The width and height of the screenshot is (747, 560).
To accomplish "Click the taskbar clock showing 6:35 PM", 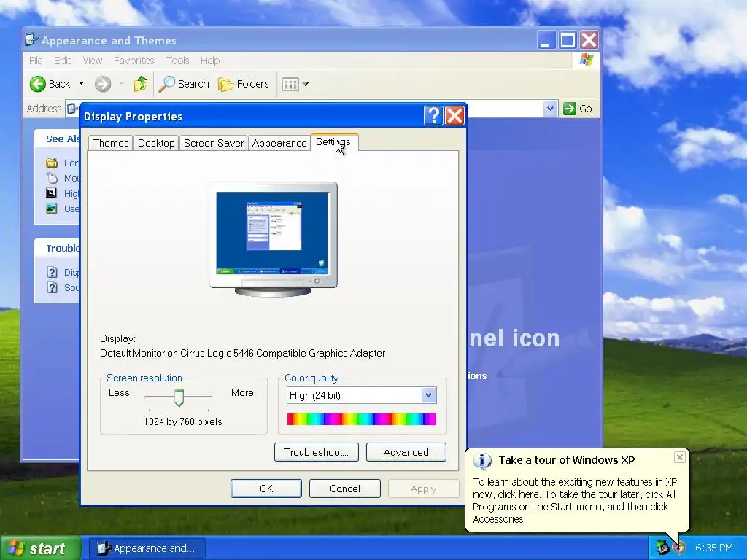I will pyautogui.click(x=713, y=548).
